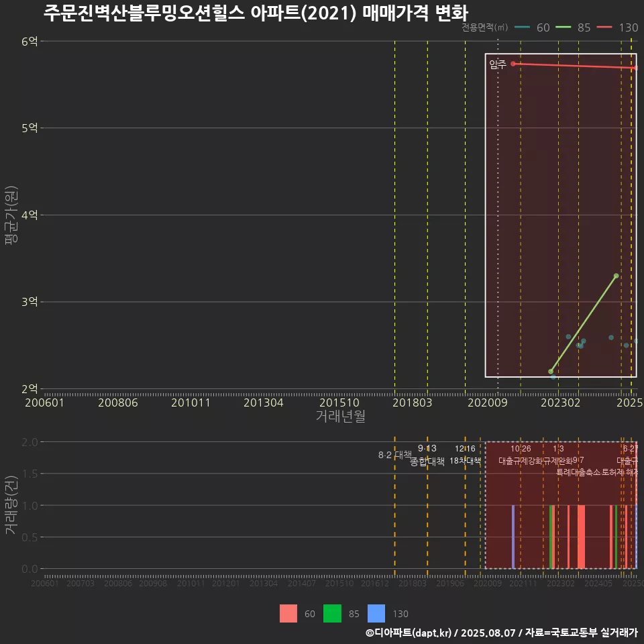Click 202302 on the price chart x-axis
The height and width of the screenshot is (644, 644).
coord(561,402)
